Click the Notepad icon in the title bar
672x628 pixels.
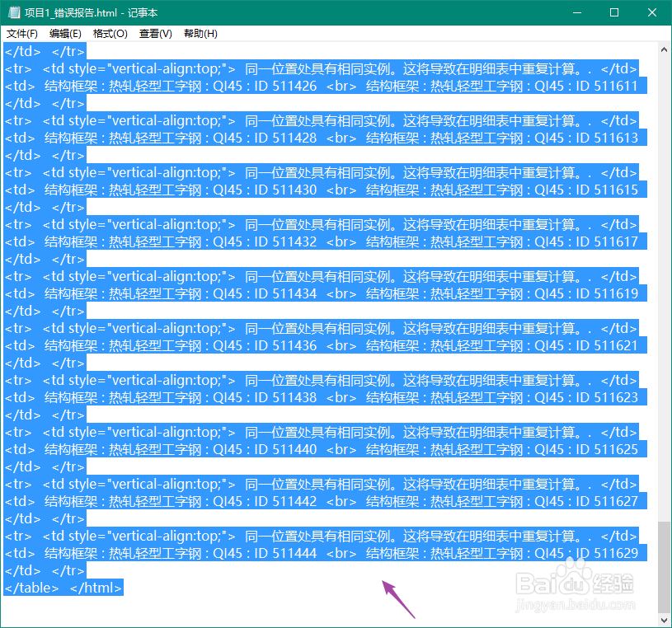[14, 12]
